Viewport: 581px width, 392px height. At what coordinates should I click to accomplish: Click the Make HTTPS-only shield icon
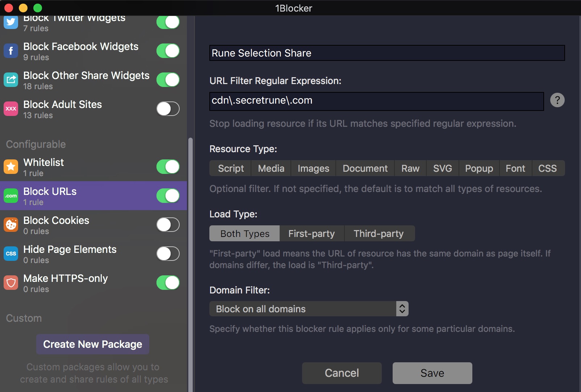click(x=11, y=283)
